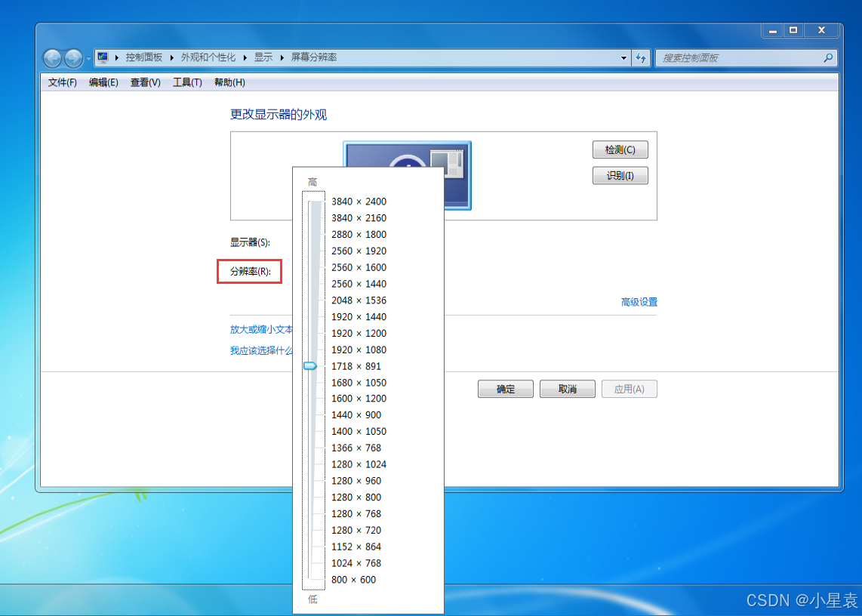
Task: Open the 工具(T) menu
Action: (187, 82)
